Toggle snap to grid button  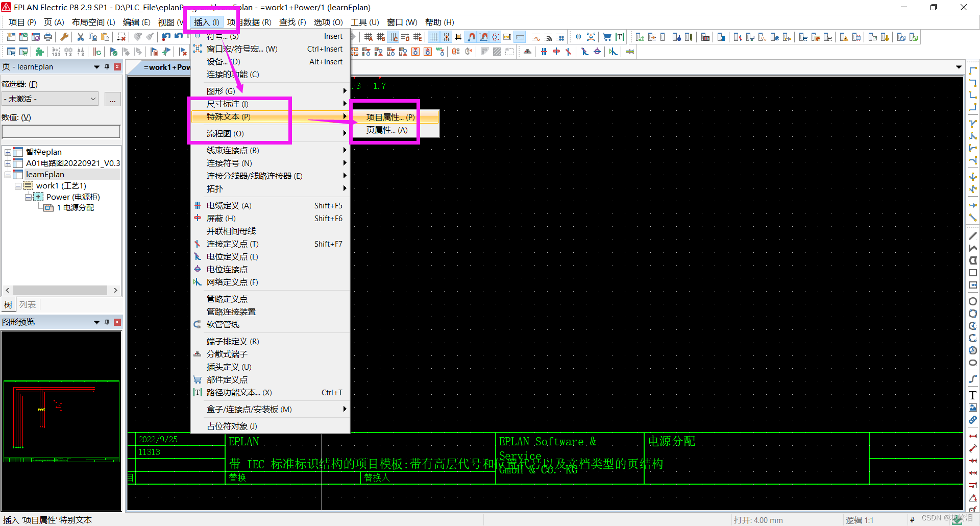(x=446, y=37)
